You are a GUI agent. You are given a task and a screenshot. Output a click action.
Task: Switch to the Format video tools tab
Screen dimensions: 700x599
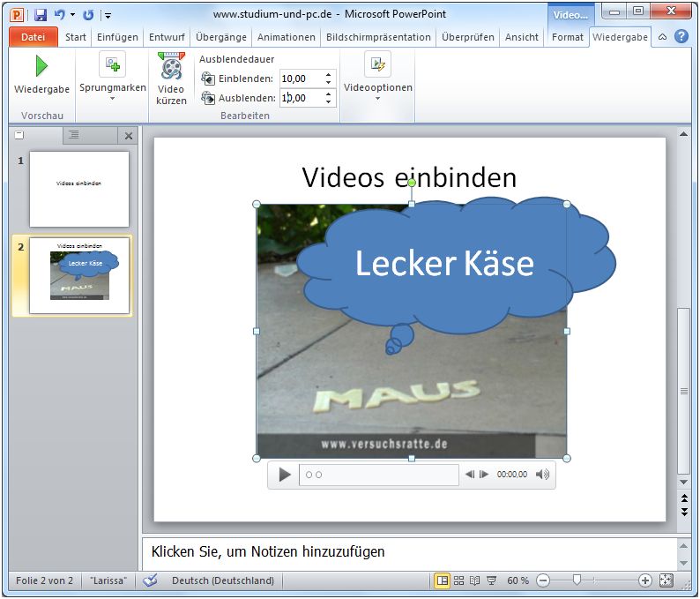[x=568, y=37]
